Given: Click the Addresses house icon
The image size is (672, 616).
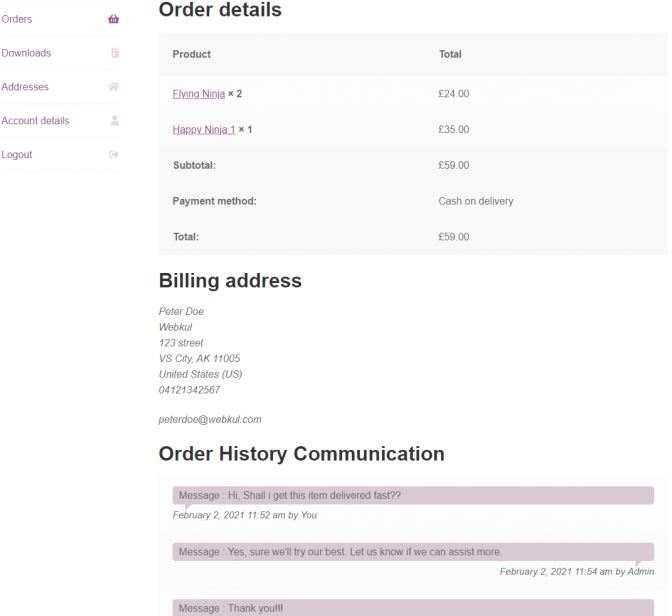Looking at the screenshot, I should coord(114,87).
